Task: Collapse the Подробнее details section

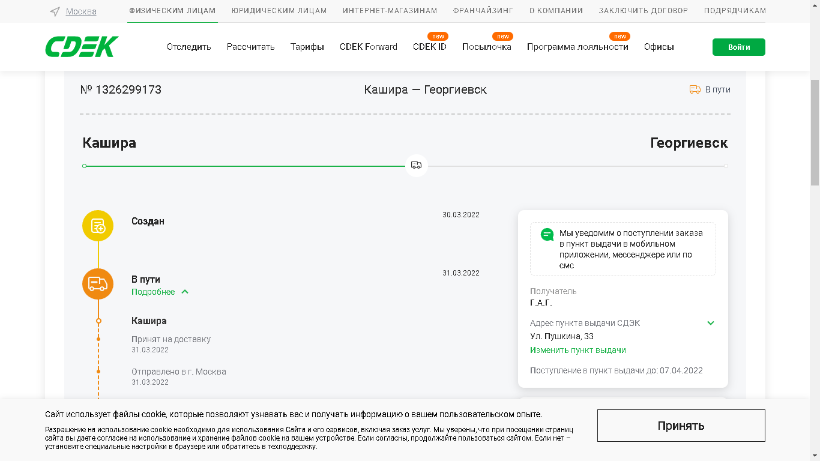Action: (x=160, y=292)
